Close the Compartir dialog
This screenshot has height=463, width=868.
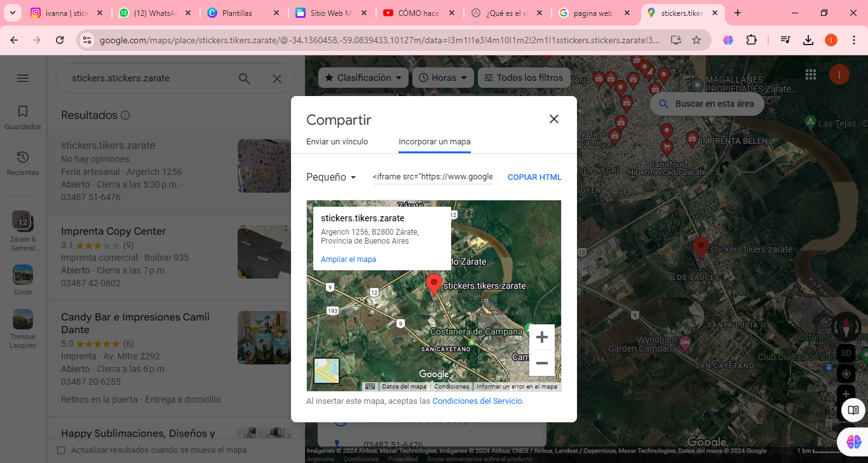(x=553, y=119)
